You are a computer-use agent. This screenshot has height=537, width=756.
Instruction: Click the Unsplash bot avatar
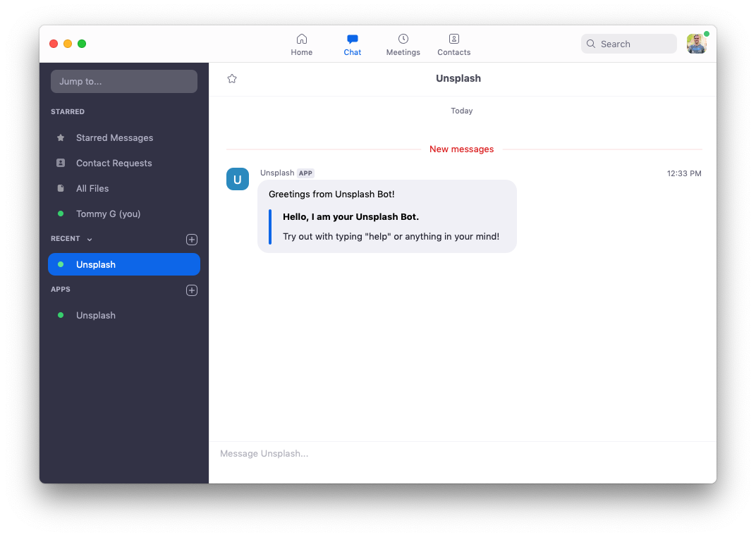pyautogui.click(x=238, y=179)
